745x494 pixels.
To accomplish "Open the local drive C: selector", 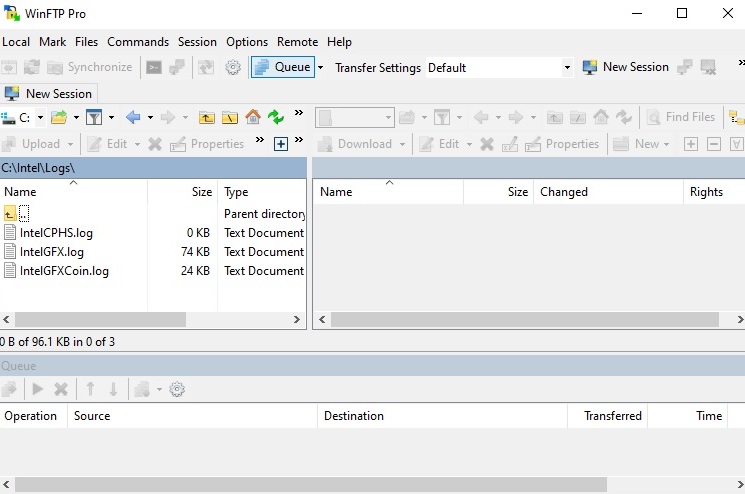I will pyautogui.click(x=23, y=117).
